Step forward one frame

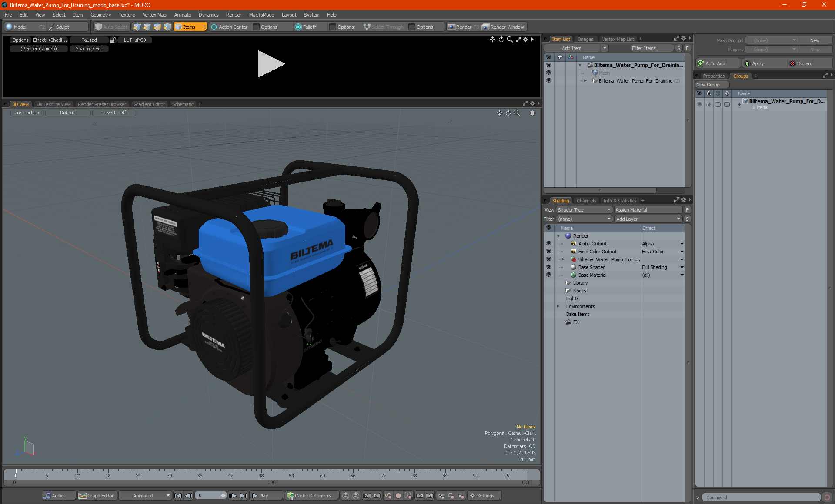(233, 496)
